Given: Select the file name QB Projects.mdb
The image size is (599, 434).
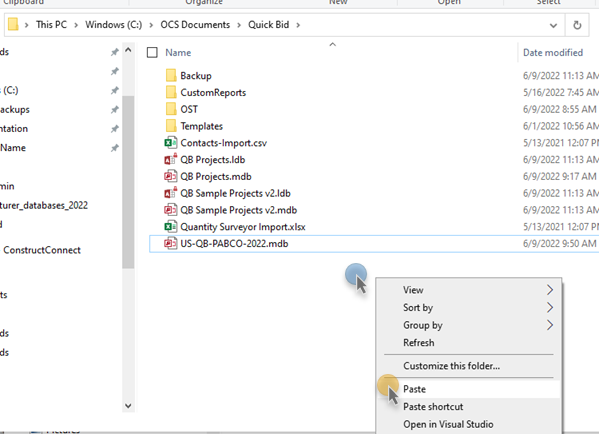Looking at the screenshot, I should [216, 177].
